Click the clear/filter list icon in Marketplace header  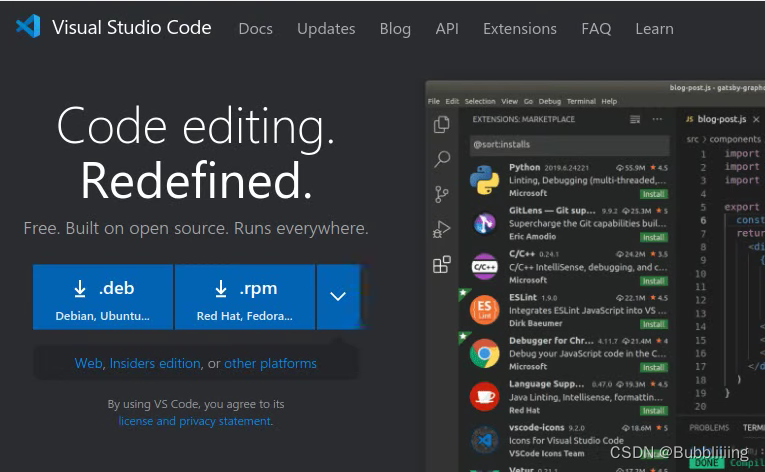pos(635,120)
